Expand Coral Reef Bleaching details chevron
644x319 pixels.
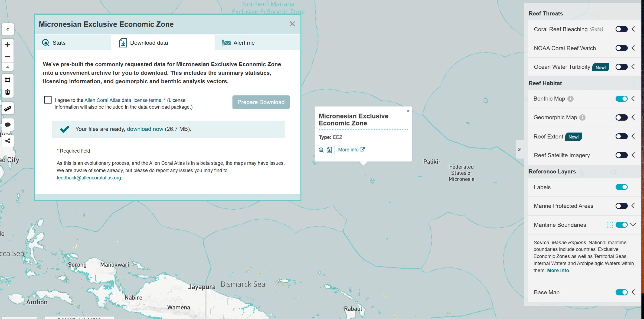coord(633,29)
